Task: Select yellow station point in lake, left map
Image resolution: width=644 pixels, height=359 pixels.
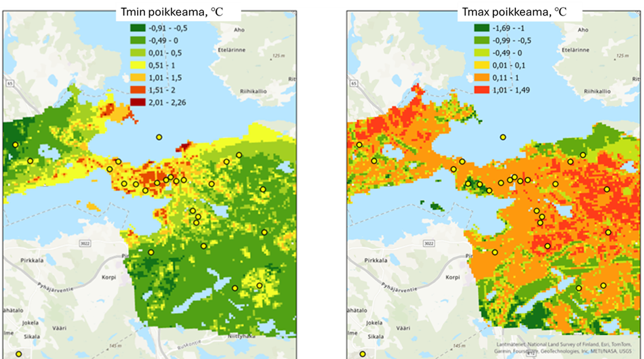Action: click(159, 137)
